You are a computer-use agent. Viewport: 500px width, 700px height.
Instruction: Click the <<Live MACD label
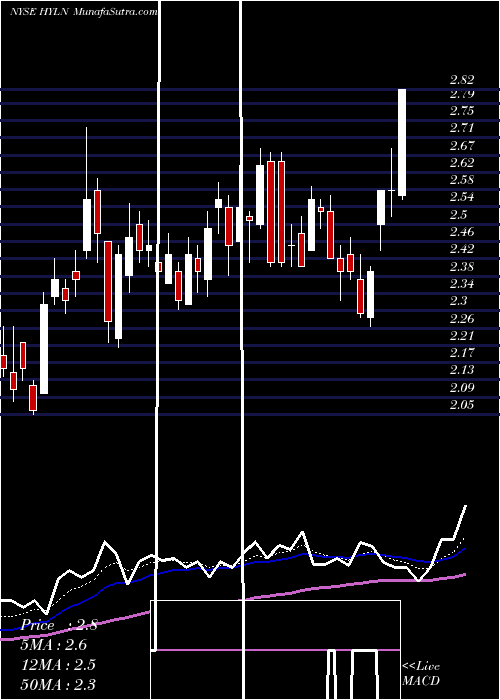421,674
